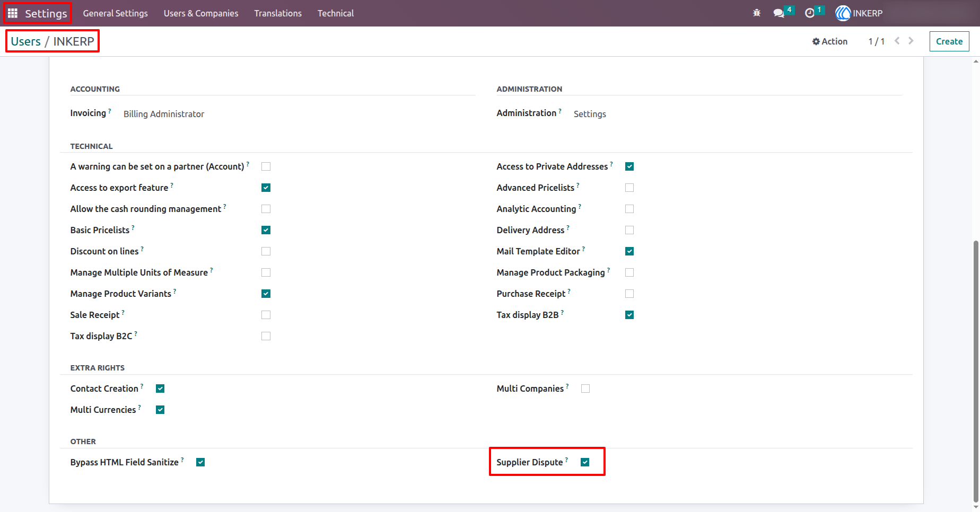Enable Discount on lines checkbox
This screenshot has height=512, width=980.
point(266,251)
